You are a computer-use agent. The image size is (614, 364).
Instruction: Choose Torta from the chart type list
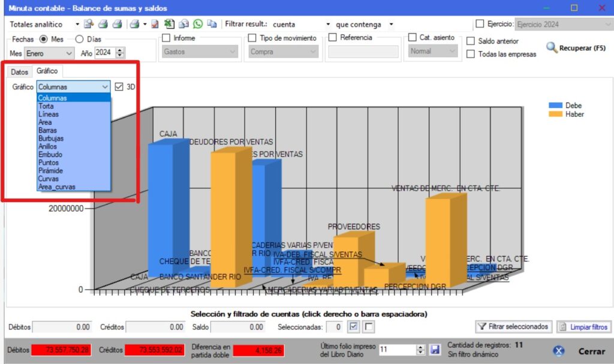tap(46, 106)
